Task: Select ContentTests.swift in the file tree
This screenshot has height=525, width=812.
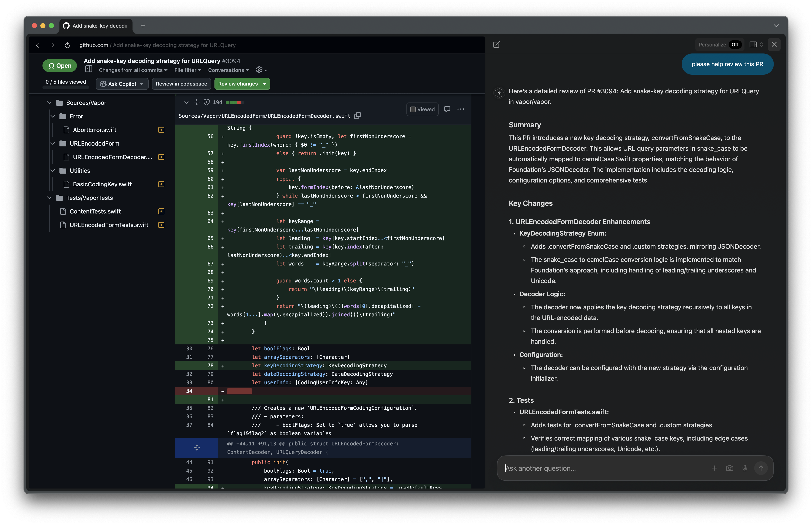Action: 95,211
